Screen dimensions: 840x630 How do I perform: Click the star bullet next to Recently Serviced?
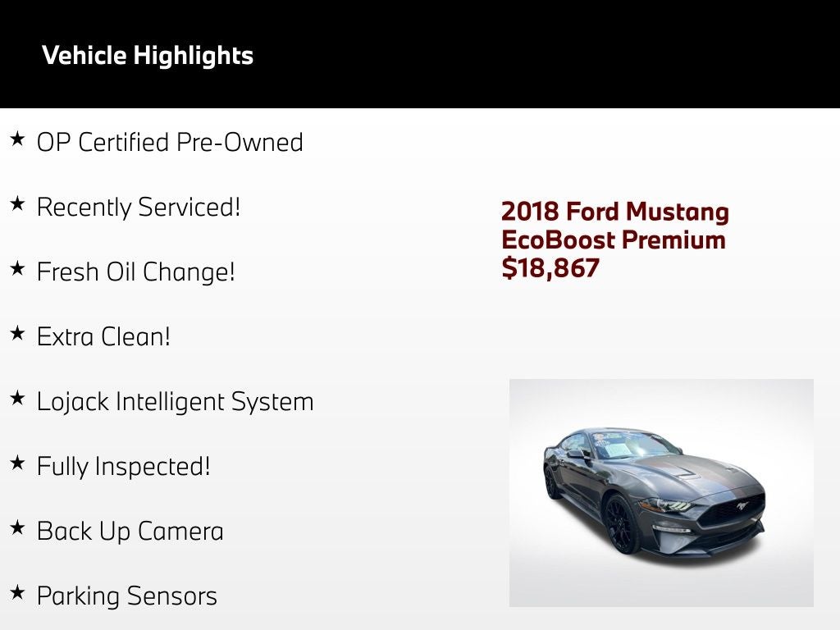click(17, 204)
